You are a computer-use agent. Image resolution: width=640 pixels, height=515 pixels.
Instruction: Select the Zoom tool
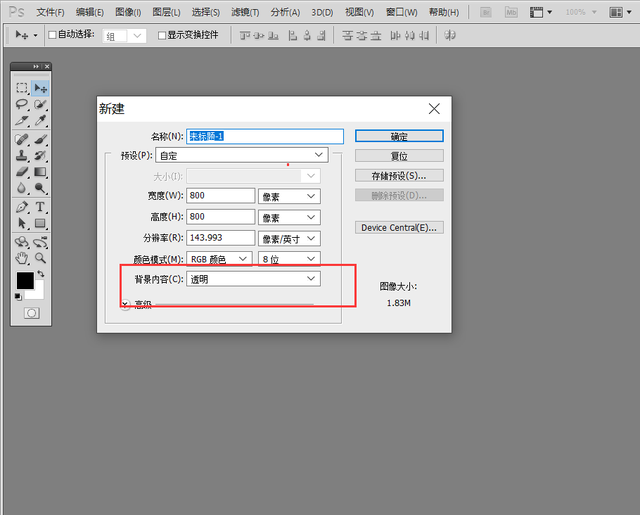tap(40, 258)
